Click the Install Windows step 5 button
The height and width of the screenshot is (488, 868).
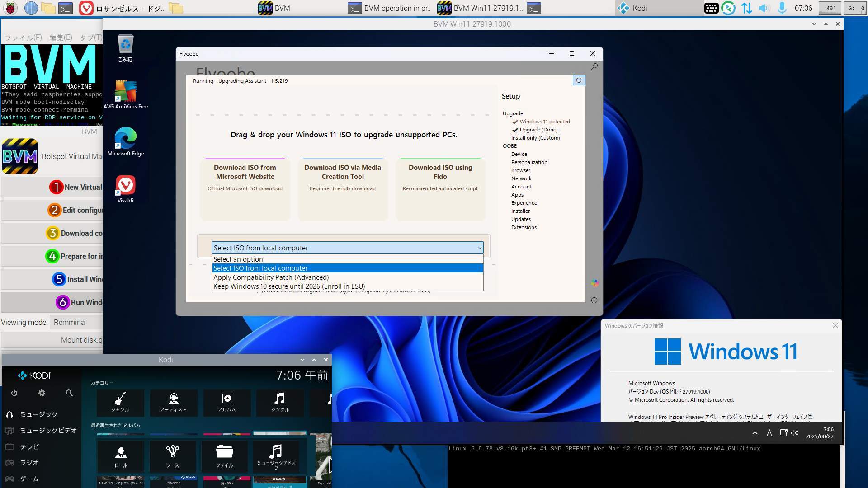tap(77, 279)
